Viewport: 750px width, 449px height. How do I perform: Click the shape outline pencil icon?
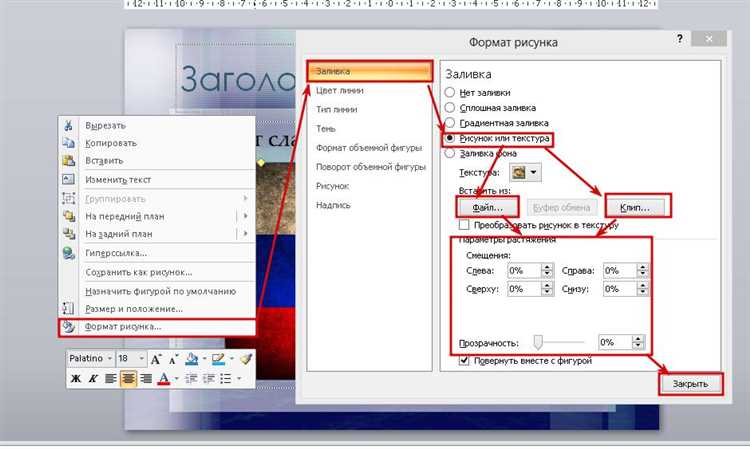pyautogui.click(x=219, y=359)
